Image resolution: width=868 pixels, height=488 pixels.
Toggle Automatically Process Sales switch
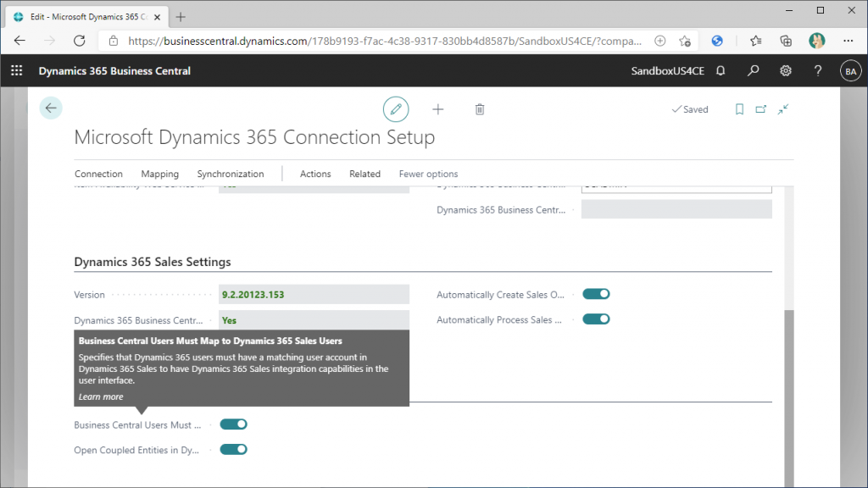[x=597, y=319]
